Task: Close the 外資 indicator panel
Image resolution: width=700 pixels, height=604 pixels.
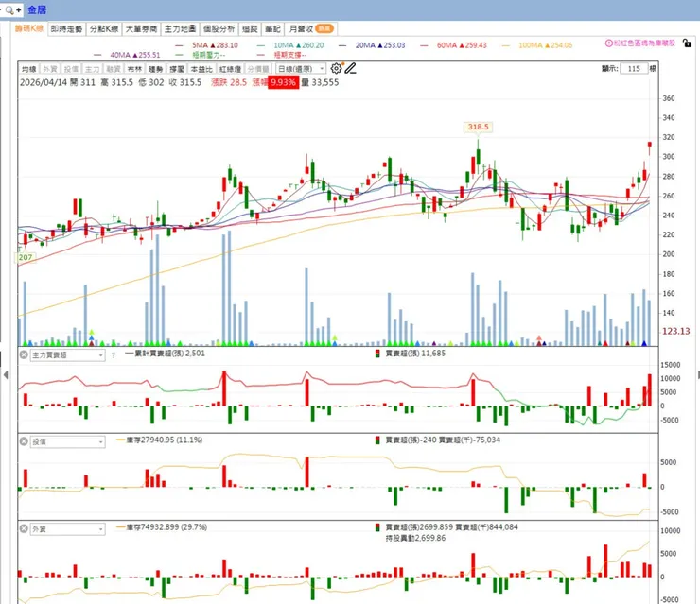Action: (x=24, y=528)
